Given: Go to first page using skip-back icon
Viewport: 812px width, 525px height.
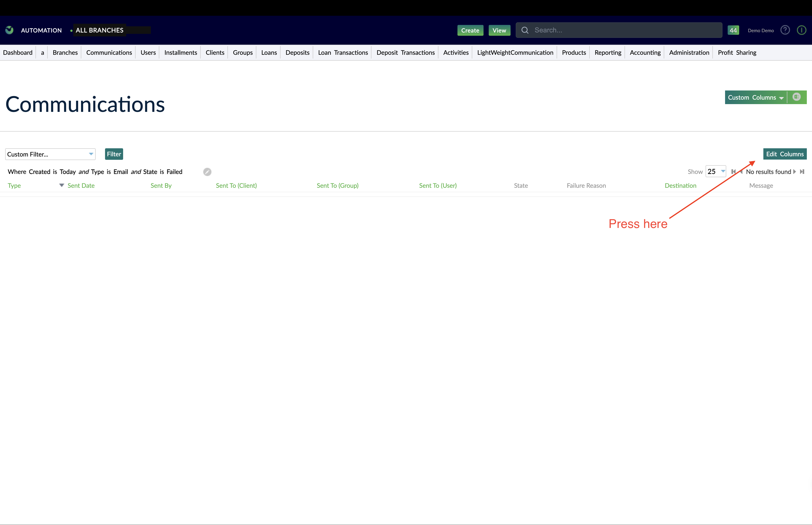Looking at the screenshot, I should [733, 172].
